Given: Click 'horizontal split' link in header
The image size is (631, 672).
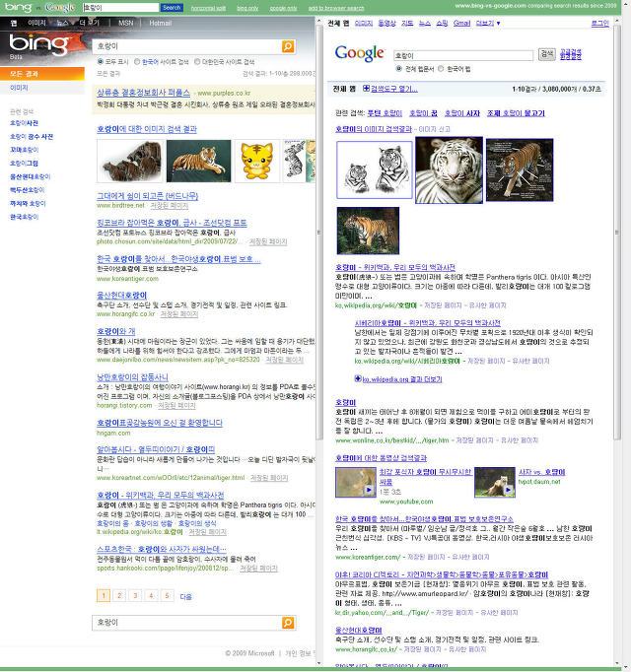Looking at the screenshot, I should coord(208,8).
